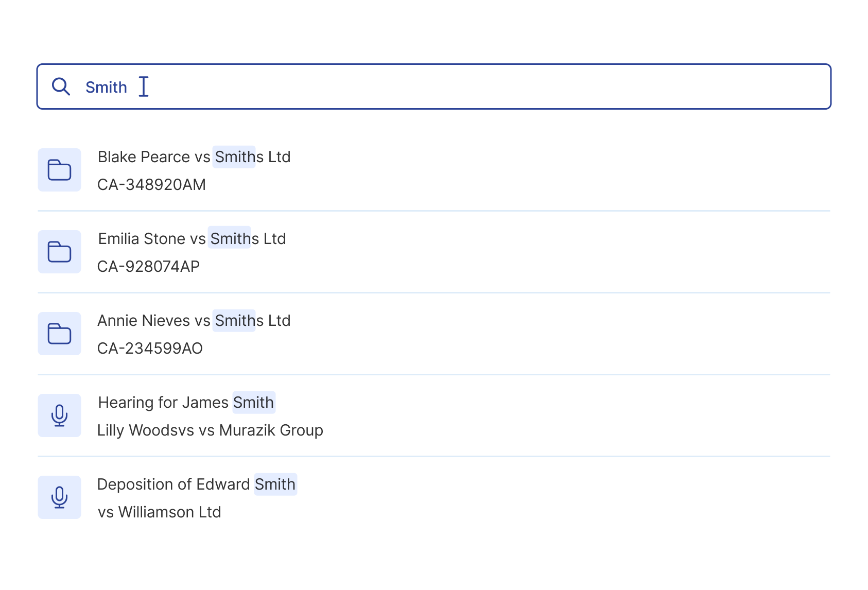
Task: Click folder icon for Blake Pearce case
Action: 59,170
